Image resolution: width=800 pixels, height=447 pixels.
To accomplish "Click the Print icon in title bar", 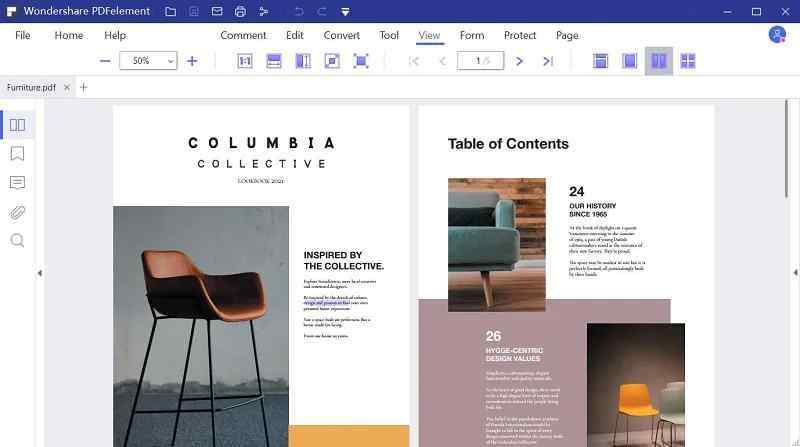I will point(240,11).
